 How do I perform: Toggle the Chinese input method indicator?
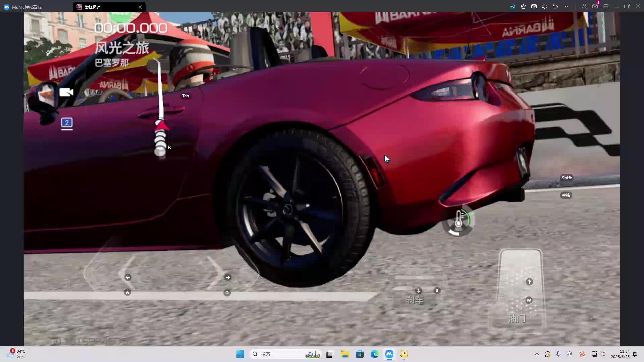(569, 354)
